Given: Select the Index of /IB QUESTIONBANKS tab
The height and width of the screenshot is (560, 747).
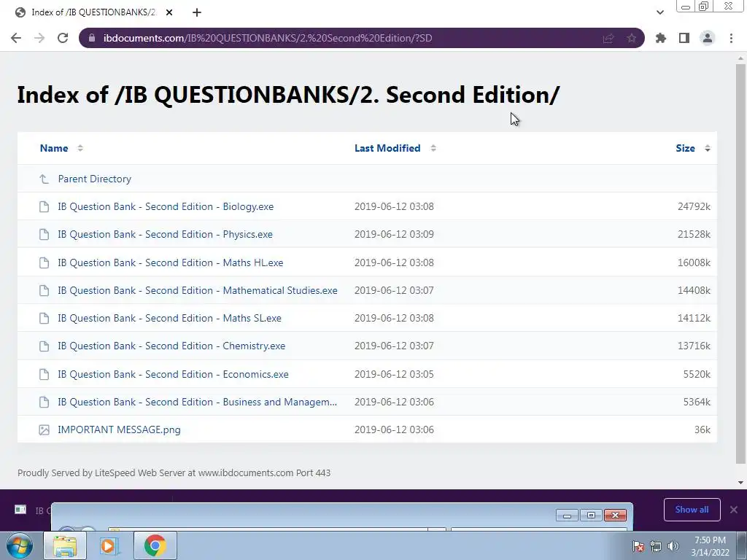Looking at the screenshot, I should pyautogui.click(x=93, y=12).
